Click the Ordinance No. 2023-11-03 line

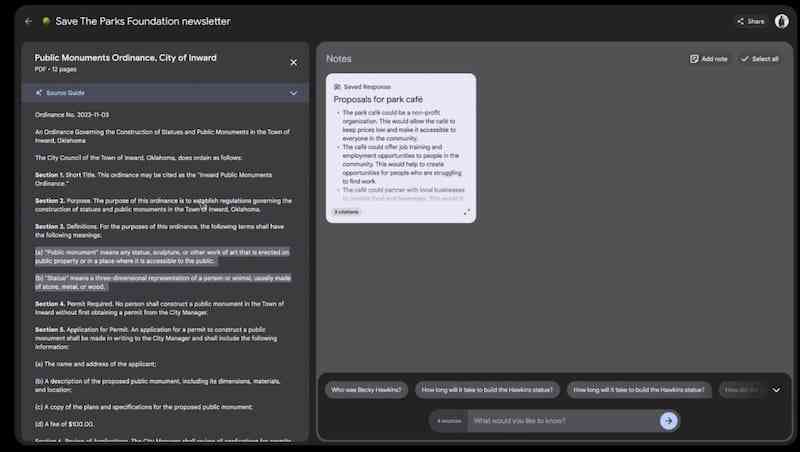pyautogui.click(x=72, y=115)
